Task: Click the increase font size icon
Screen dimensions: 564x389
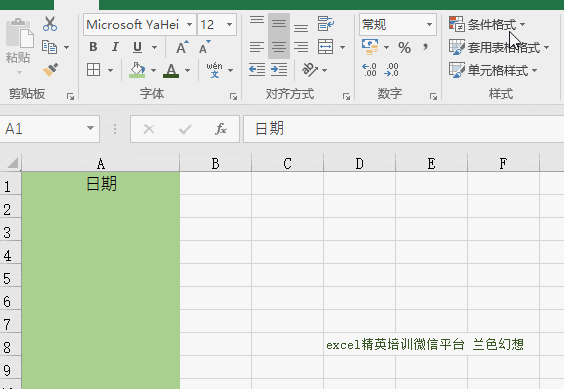Action: 182,47
